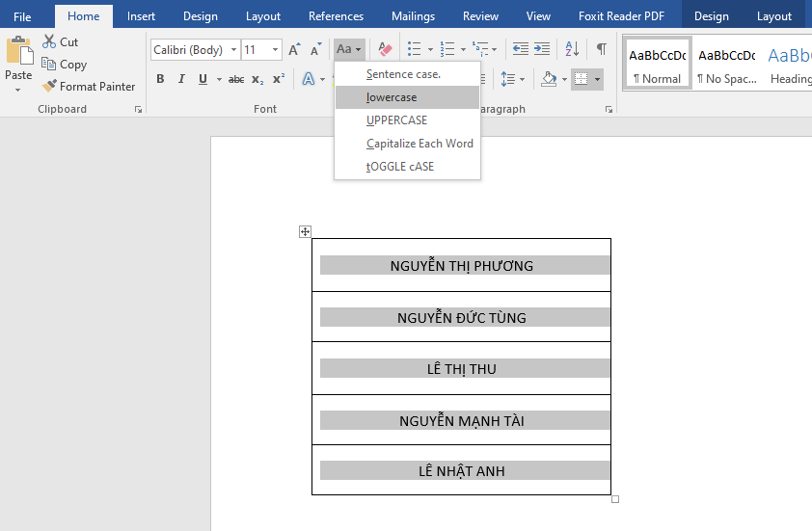This screenshot has height=531, width=812.
Task: Expand the underline style dropdown arrow
Action: (x=219, y=79)
